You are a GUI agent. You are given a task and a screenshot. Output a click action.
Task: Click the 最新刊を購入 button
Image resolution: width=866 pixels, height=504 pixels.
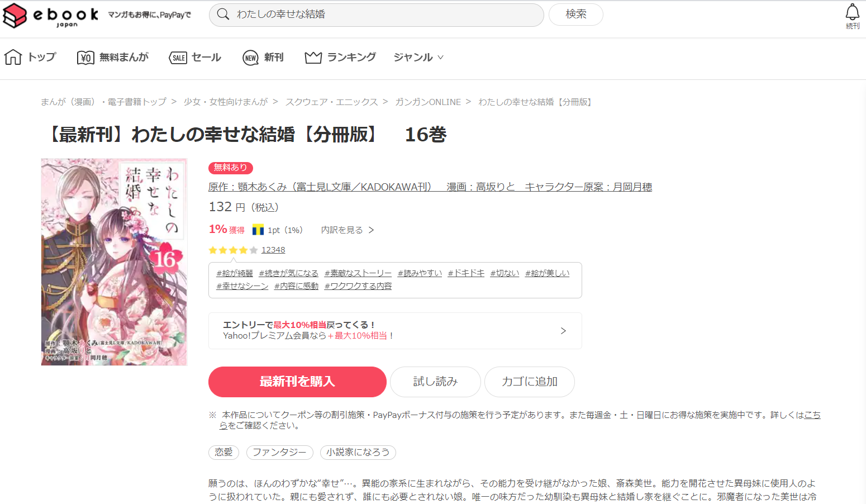[x=297, y=382]
